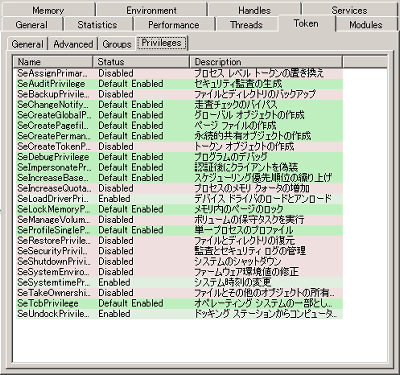Select the Token tab
The image size is (400, 375).
[306, 23]
